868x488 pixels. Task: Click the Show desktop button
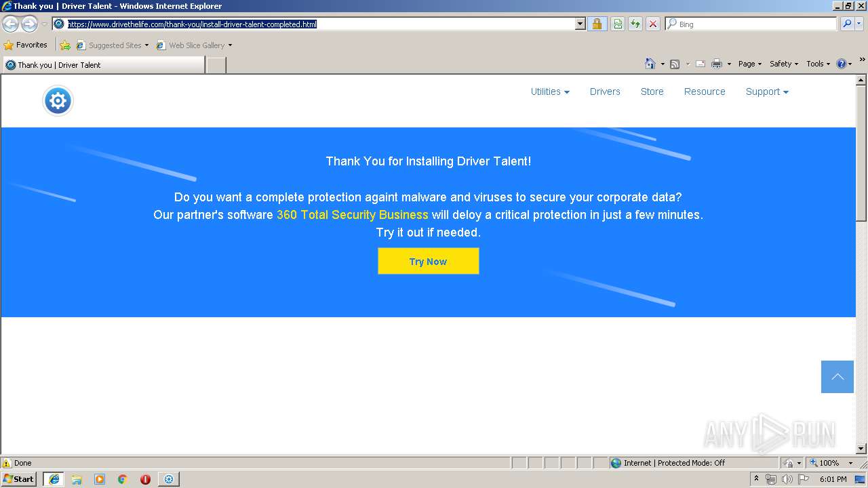(861, 479)
